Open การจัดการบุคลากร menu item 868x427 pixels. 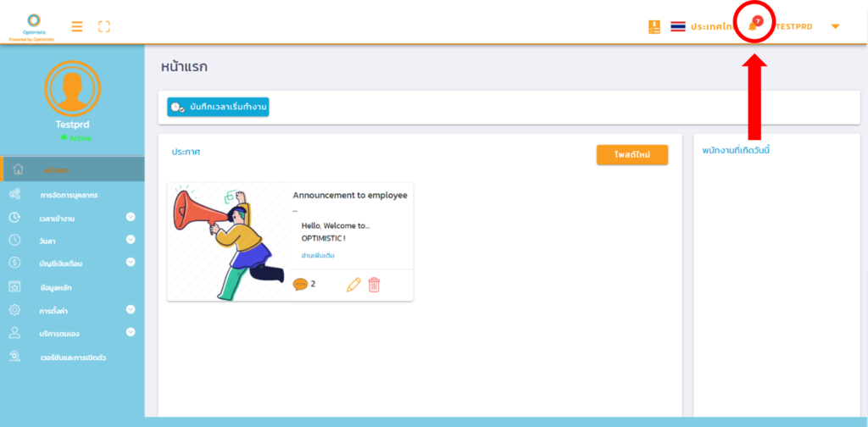pyautogui.click(x=68, y=195)
